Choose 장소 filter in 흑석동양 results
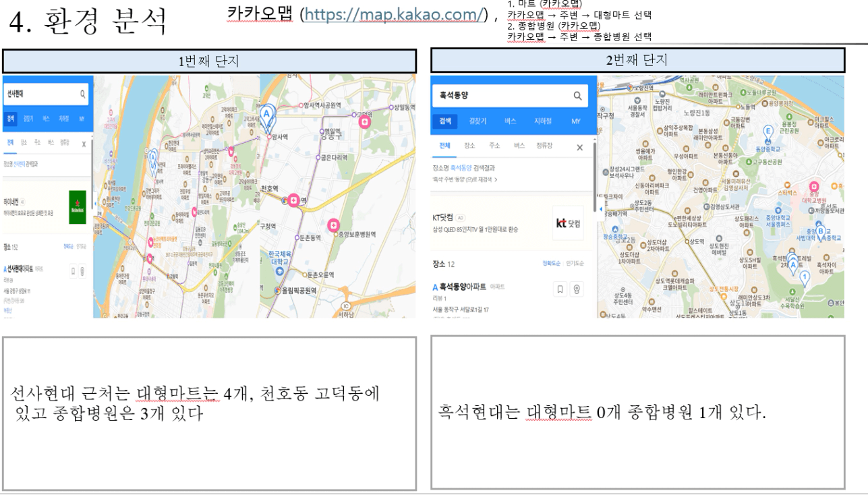 tap(468, 146)
